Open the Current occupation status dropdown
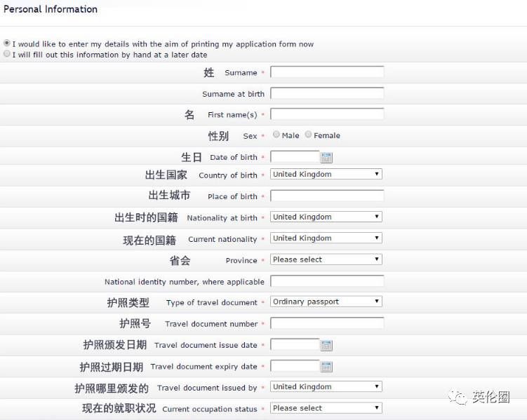The height and width of the screenshot is (420, 527). tap(326, 408)
